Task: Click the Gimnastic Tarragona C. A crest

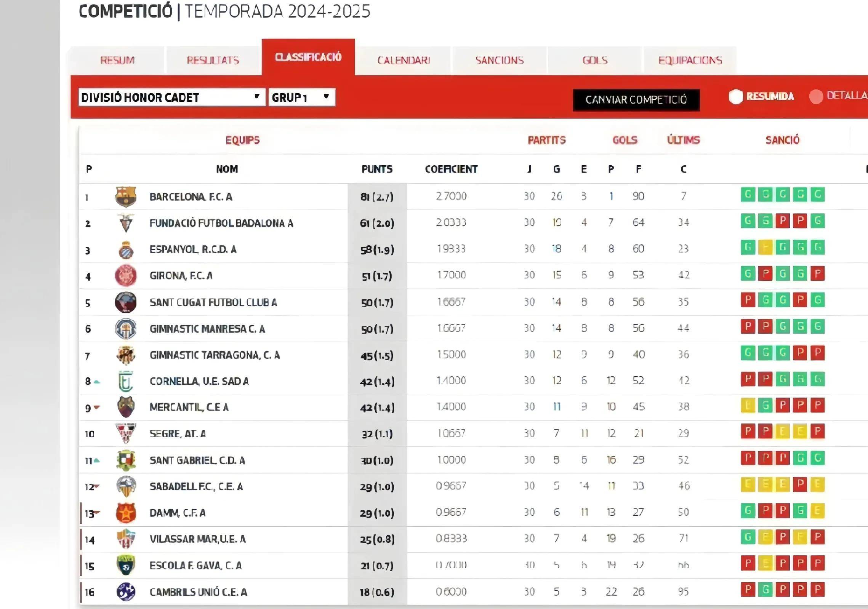Action: click(126, 355)
